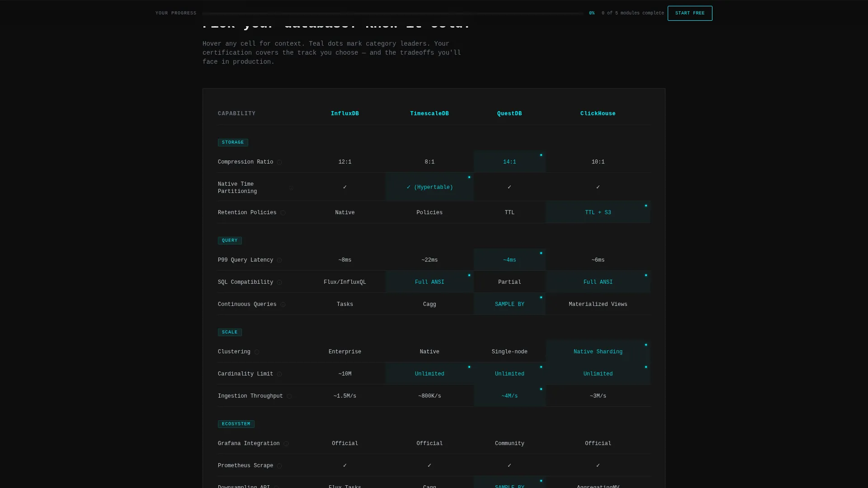
Task: Click the '~1.5M/s' ingestion cell
Action: 345,396
